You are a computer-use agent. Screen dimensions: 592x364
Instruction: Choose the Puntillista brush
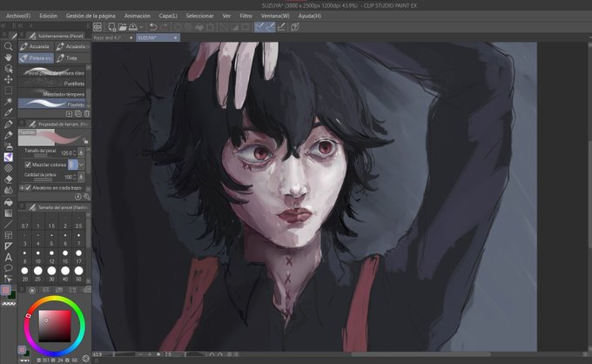(52, 84)
